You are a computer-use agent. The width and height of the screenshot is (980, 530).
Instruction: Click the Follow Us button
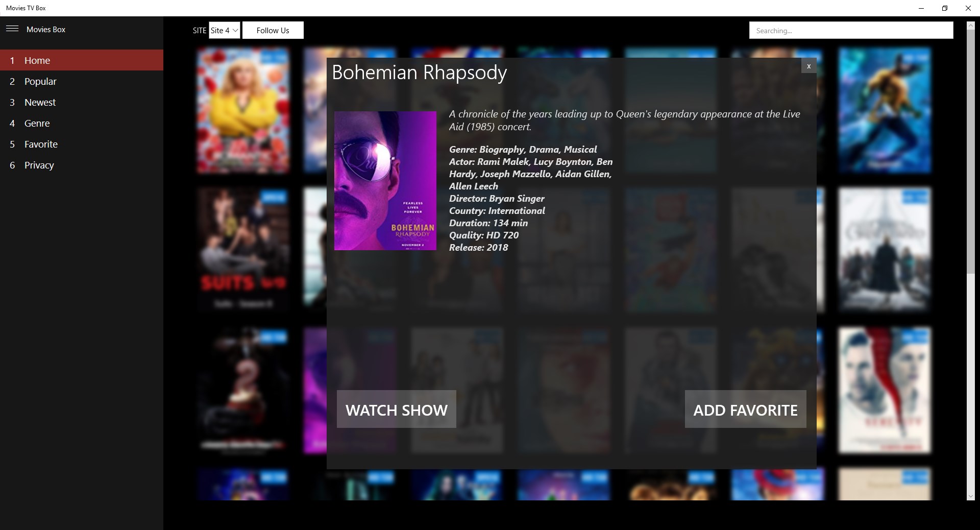pyautogui.click(x=273, y=30)
